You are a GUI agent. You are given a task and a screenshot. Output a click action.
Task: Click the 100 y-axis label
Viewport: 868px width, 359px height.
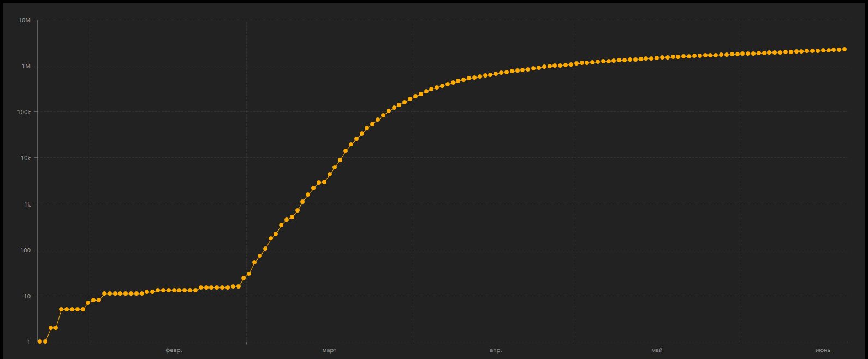(x=26, y=250)
